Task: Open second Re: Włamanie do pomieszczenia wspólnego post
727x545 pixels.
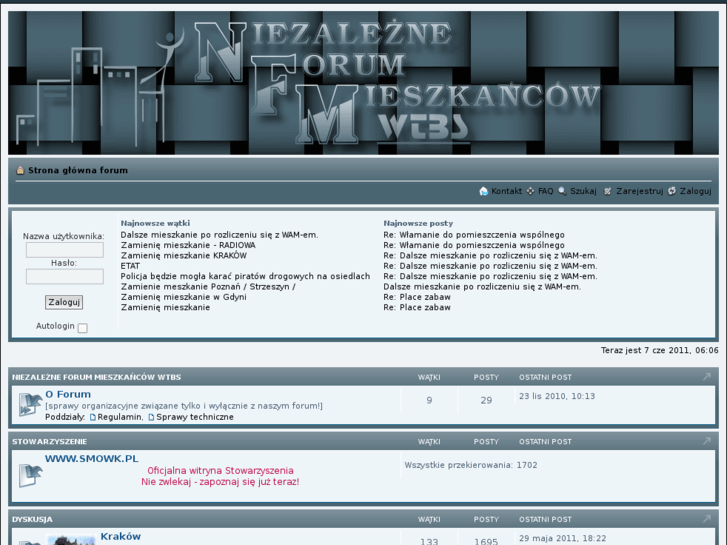Action: [x=474, y=245]
